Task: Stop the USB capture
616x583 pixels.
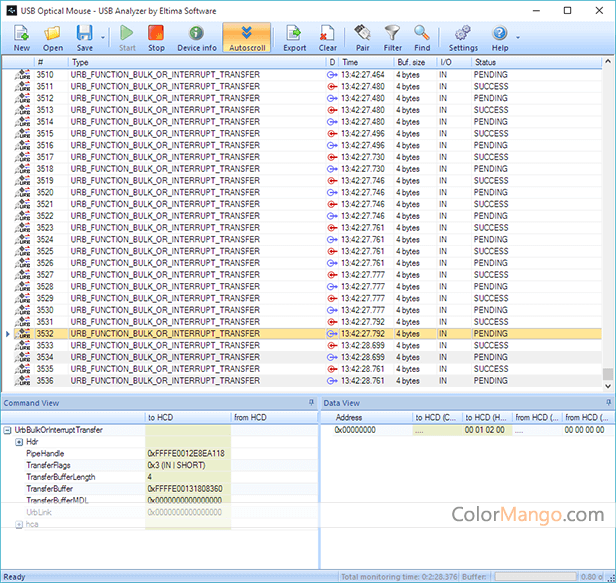Action: click(x=156, y=38)
